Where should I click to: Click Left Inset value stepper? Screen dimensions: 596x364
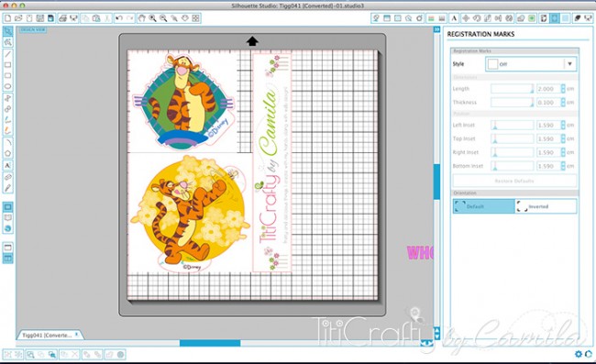[563, 125]
